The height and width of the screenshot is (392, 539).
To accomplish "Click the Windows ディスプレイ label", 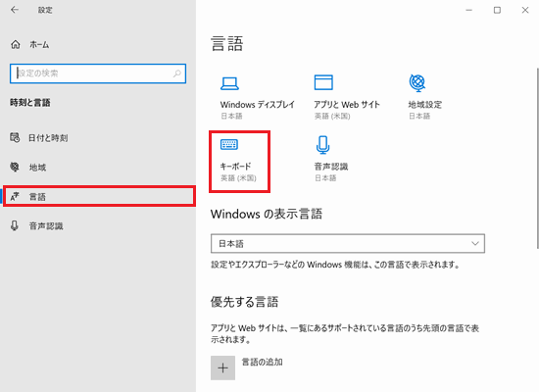I will pyautogui.click(x=258, y=105).
